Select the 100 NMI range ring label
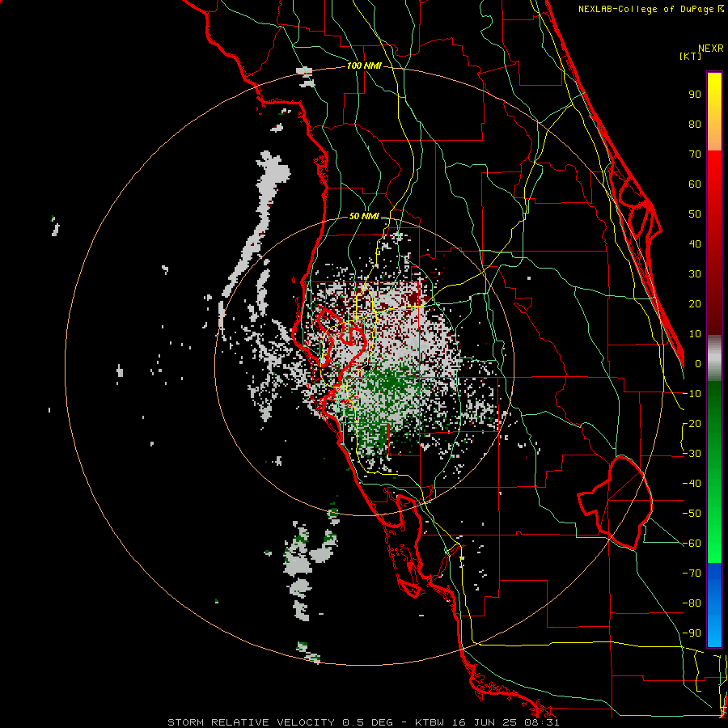Viewport: 728px width, 728px height. point(363,66)
